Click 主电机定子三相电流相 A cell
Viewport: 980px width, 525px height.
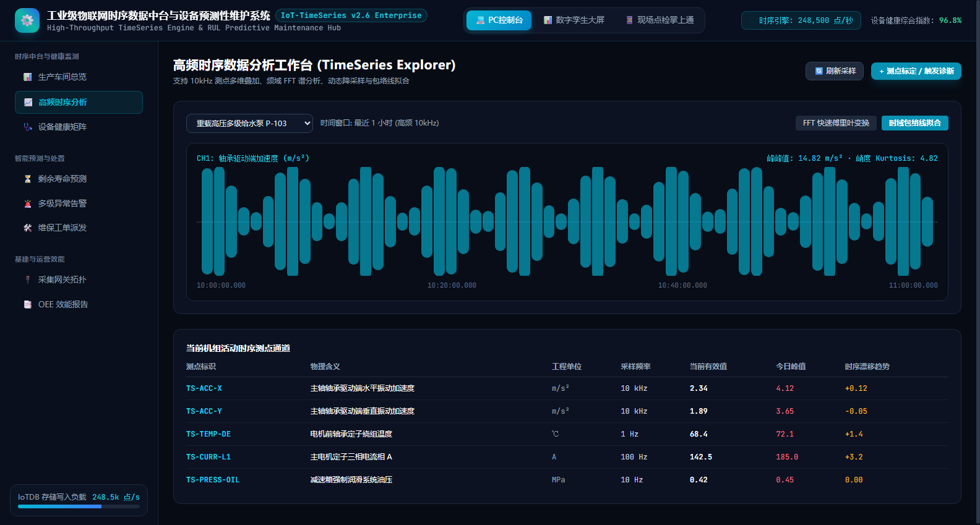[351, 457]
